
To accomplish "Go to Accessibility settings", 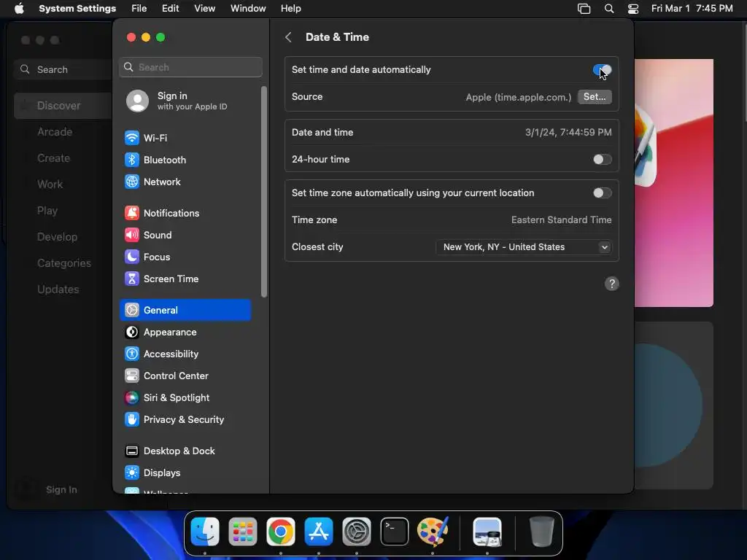I will [185, 354].
